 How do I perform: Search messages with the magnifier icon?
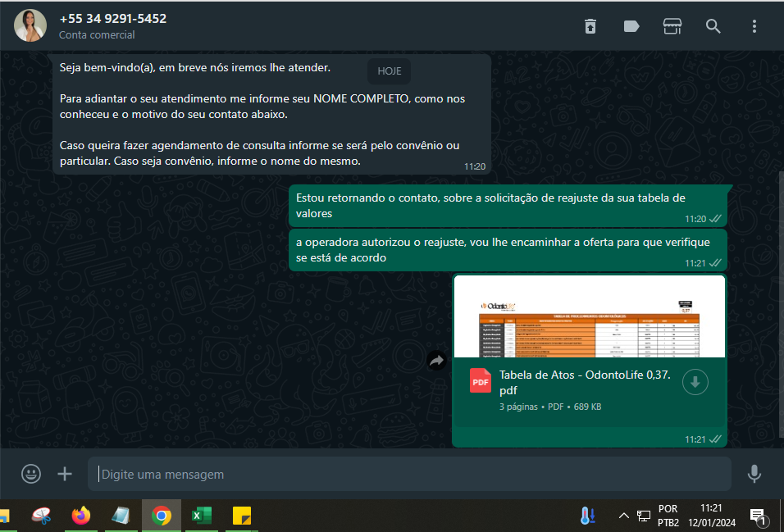713,26
